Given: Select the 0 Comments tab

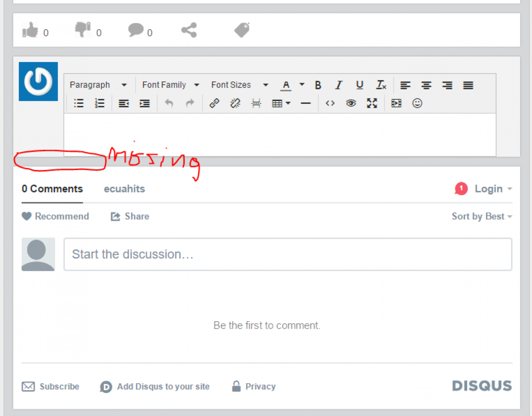Looking at the screenshot, I should point(52,189).
